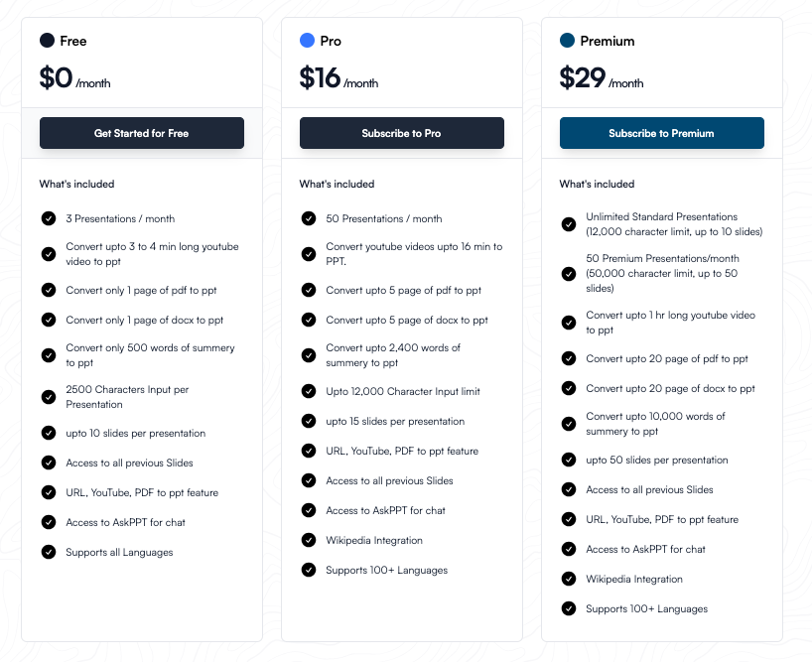Click the dark circle beside Free plan

pos(47,41)
